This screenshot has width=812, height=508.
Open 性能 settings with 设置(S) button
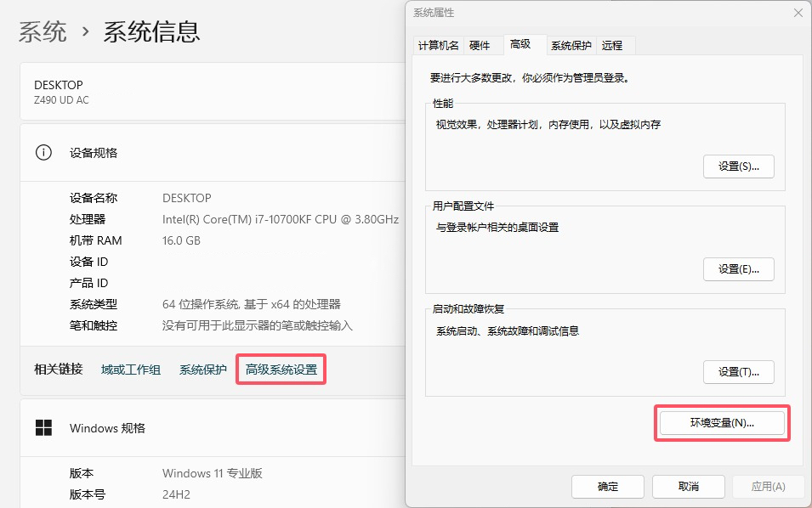coord(738,167)
